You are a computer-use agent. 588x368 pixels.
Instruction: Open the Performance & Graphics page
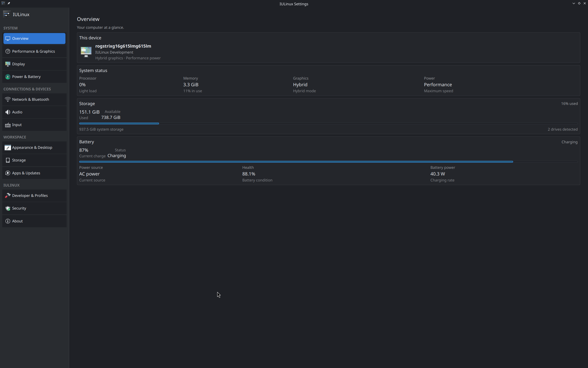pos(34,51)
